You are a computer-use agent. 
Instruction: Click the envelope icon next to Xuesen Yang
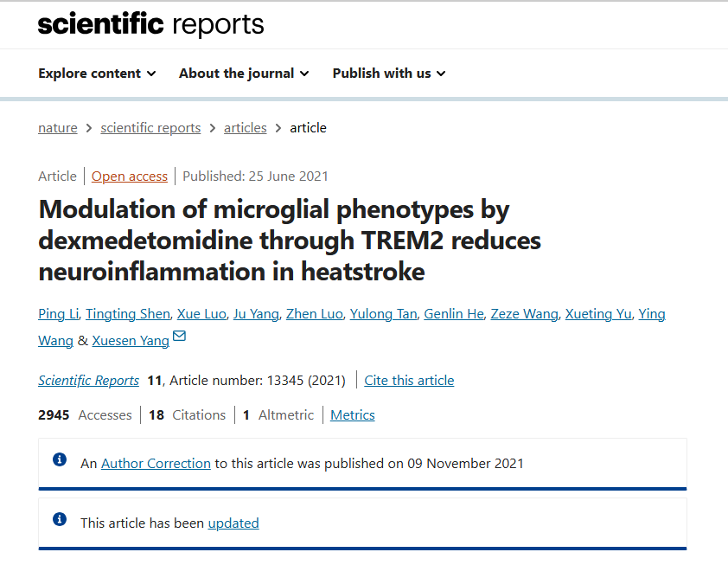click(179, 336)
